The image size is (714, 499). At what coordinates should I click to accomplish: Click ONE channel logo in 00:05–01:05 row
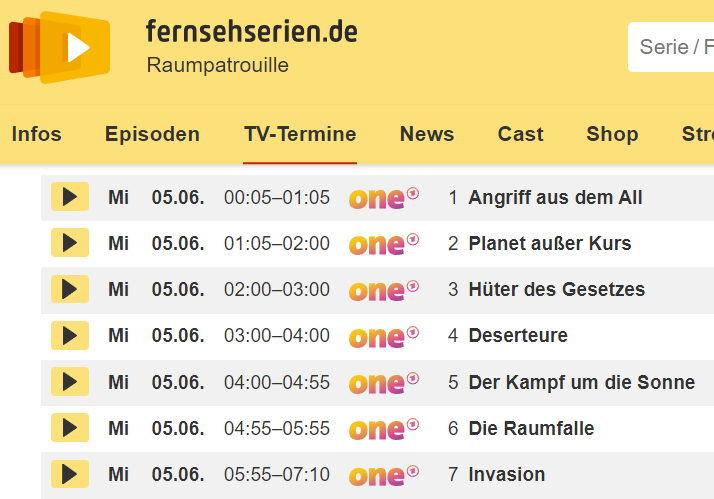point(383,197)
